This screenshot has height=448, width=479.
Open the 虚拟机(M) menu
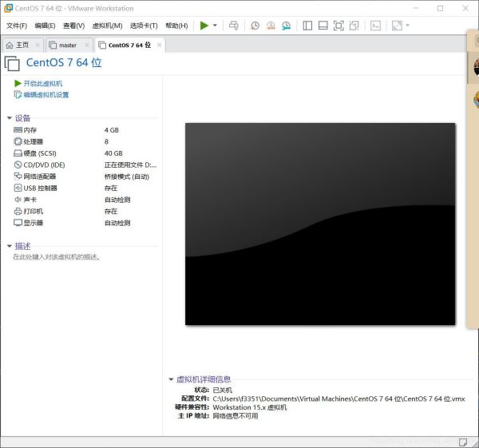[x=107, y=26]
